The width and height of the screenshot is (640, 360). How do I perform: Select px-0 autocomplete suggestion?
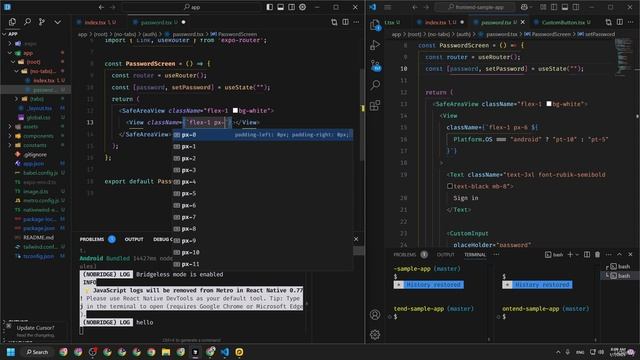tap(262, 135)
